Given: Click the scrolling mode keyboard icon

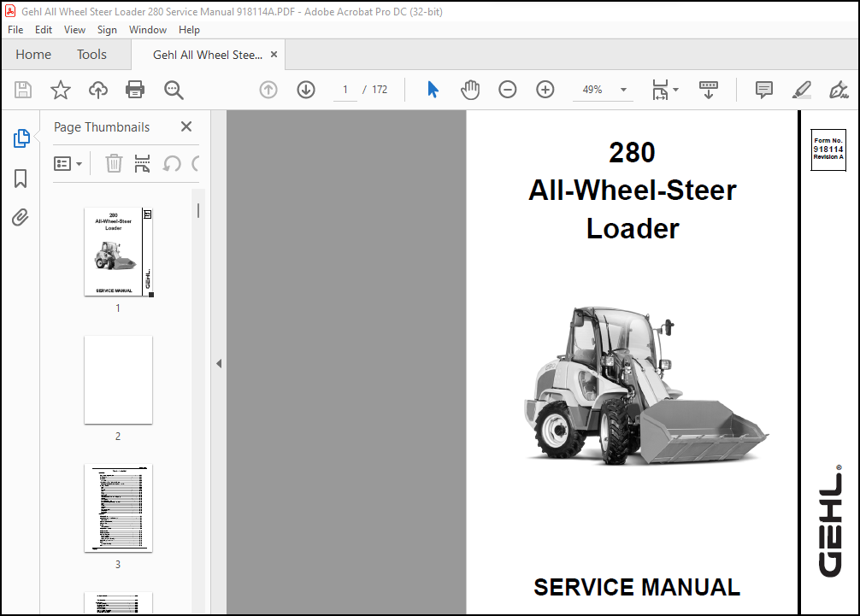Looking at the screenshot, I should coord(709,90).
